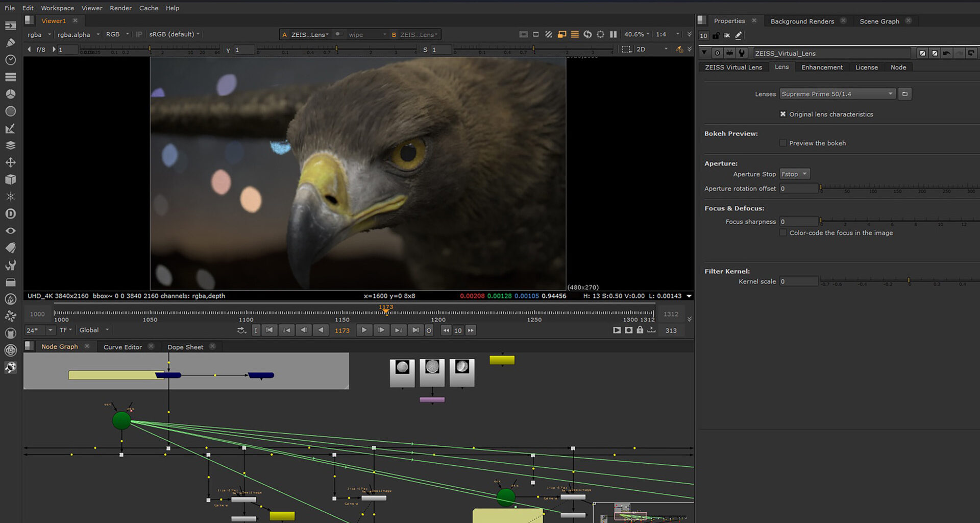The image size is (980, 523).
Task: Click the folder icon next to Lenses
Action: coord(904,94)
